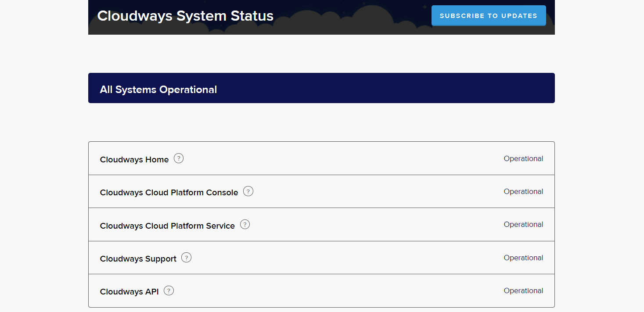The width and height of the screenshot is (644, 312).
Task: Click the question mark next to Cloudways Cloud Platform Service
Action: (245, 224)
